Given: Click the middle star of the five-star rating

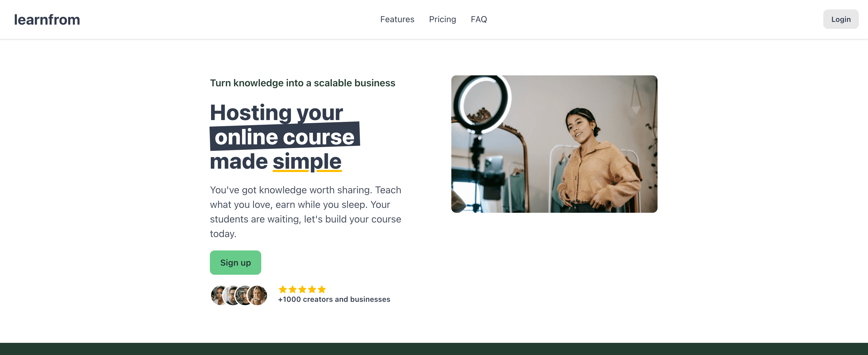Looking at the screenshot, I should click(303, 289).
